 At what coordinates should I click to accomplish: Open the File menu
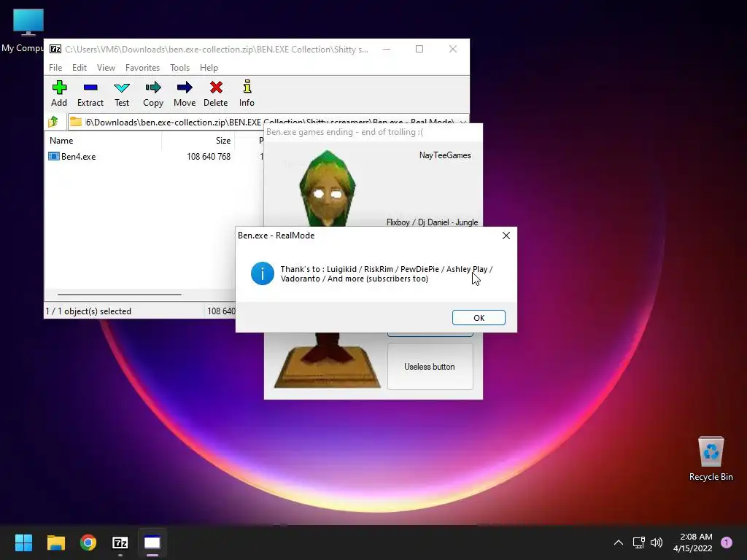point(55,68)
